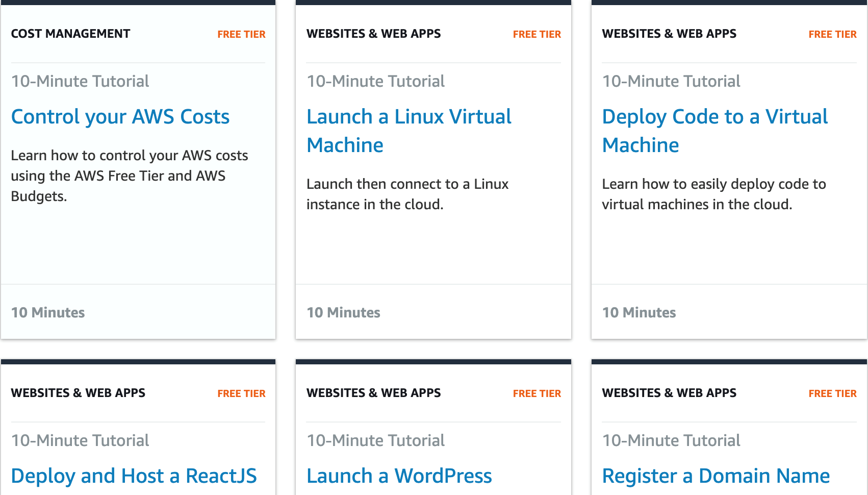868x495 pixels.
Task: Click 10 Minutes duration on Linux Virtual Machine card
Action: (344, 312)
